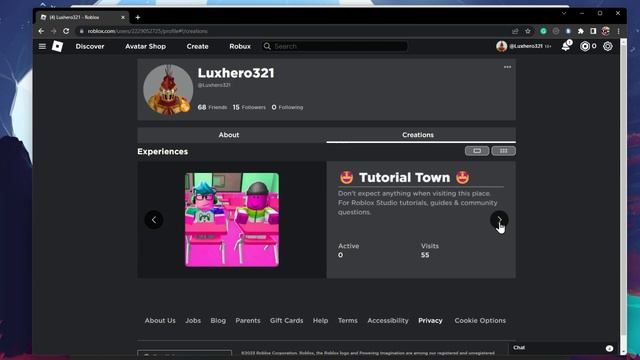Click the Experiences section heading
640x360 pixels.
(x=162, y=151)
